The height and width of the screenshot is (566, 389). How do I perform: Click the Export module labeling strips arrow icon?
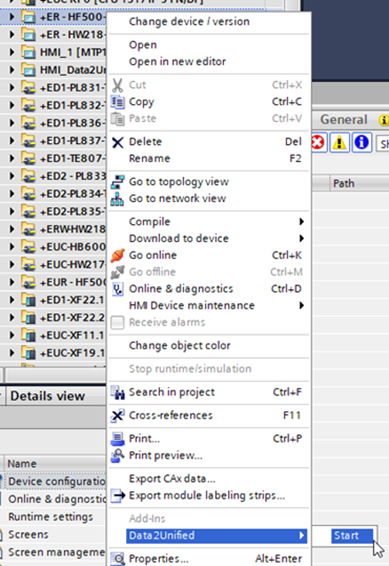point(117,496)
